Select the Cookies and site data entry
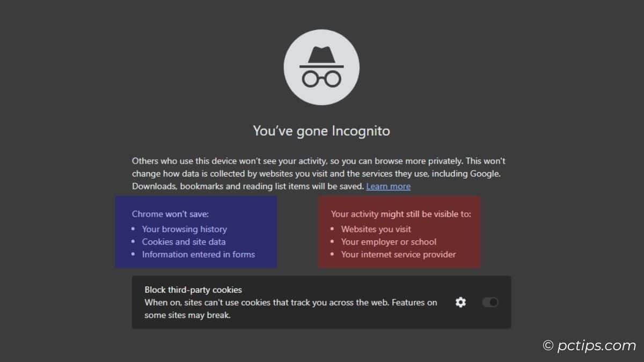The height and width of the screenshot is (362, 644). pyautogui.click(x=184, y=242)
